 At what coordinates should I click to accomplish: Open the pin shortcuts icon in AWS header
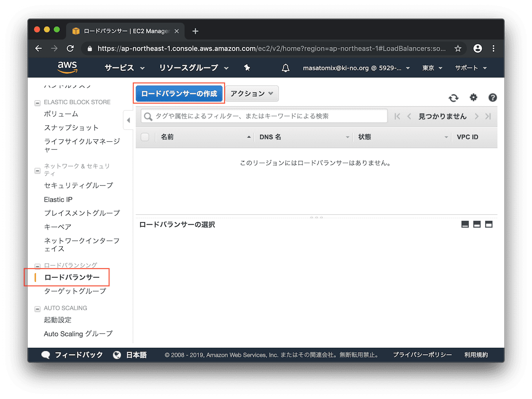click(x=247, y=68)
